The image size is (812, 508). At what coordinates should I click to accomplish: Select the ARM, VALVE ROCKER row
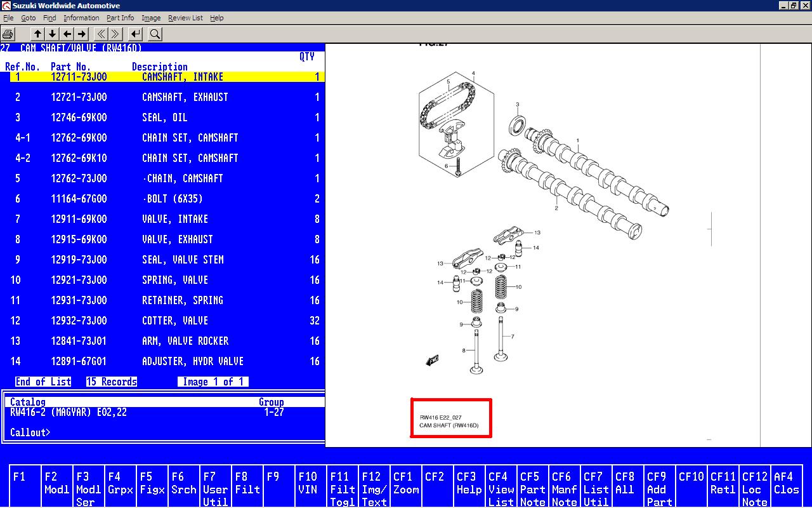(x=167, y=341)
